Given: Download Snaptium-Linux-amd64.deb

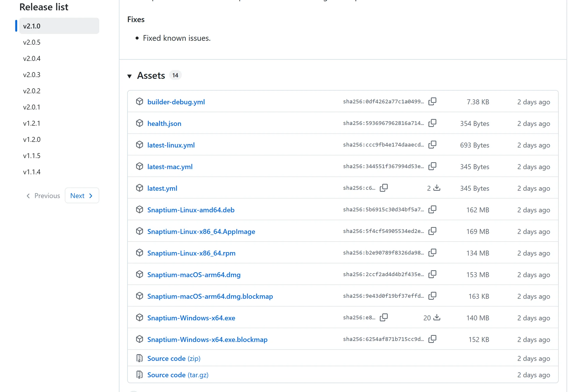Looking at the screenshot, I should 191,210.
